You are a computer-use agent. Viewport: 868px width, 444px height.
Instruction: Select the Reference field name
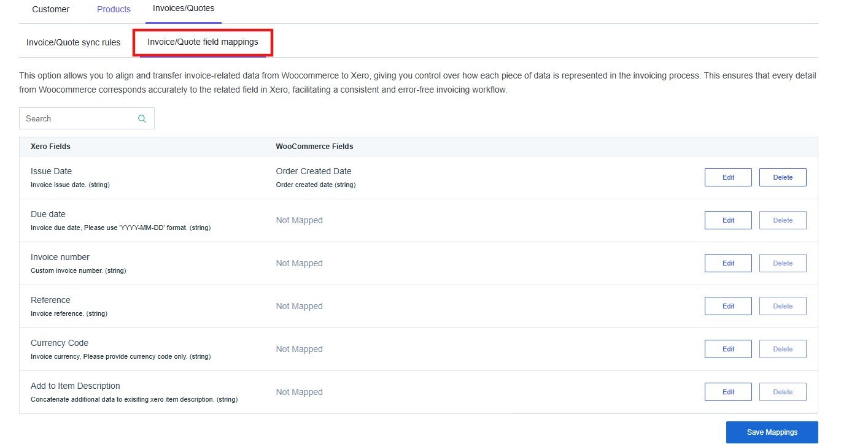pos(50,300)
